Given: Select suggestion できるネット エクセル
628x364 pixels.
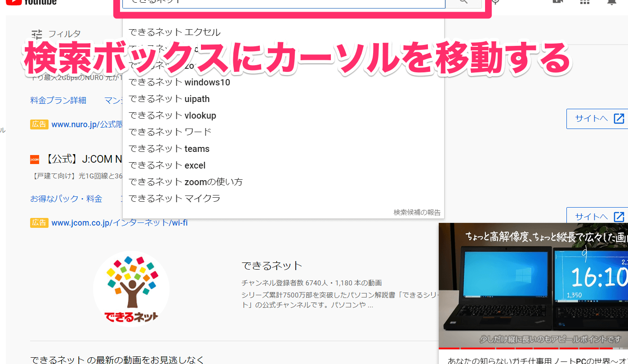Looking at the screenshot, I should click(x=283, y=32).
